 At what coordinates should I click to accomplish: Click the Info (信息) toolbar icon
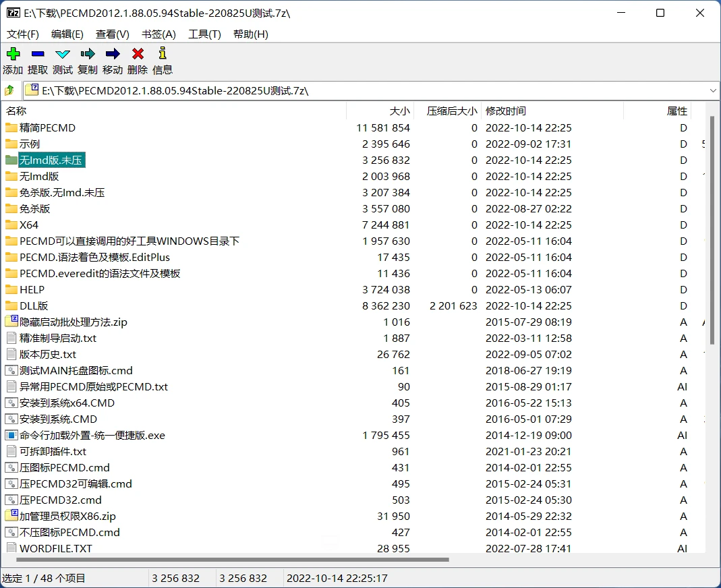163,53
